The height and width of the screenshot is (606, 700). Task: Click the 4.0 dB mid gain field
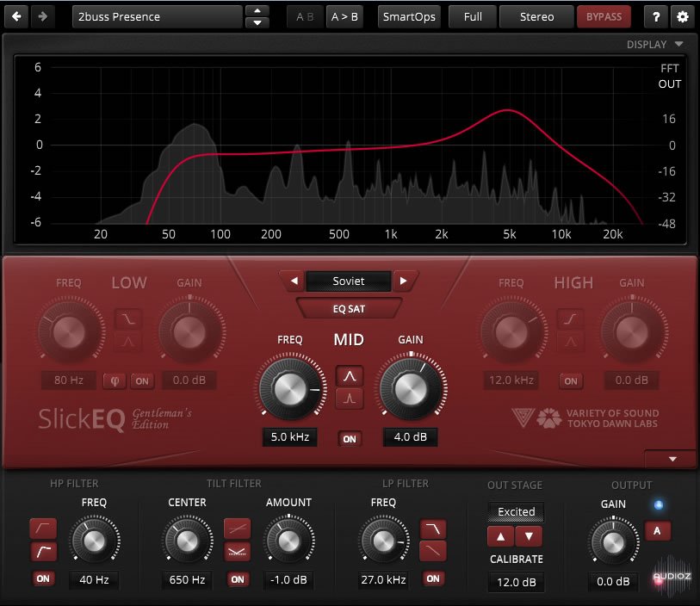[x=410, y=437]
